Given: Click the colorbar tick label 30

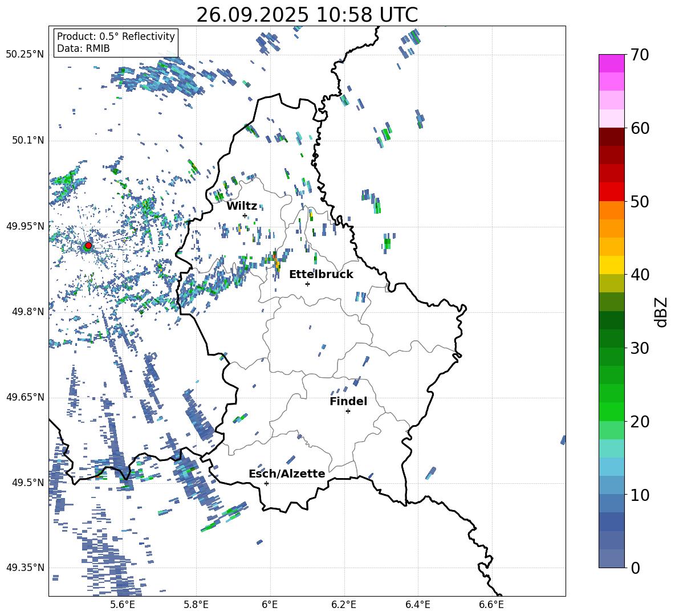Looking at the screenshot, I should tap(640, 348).
